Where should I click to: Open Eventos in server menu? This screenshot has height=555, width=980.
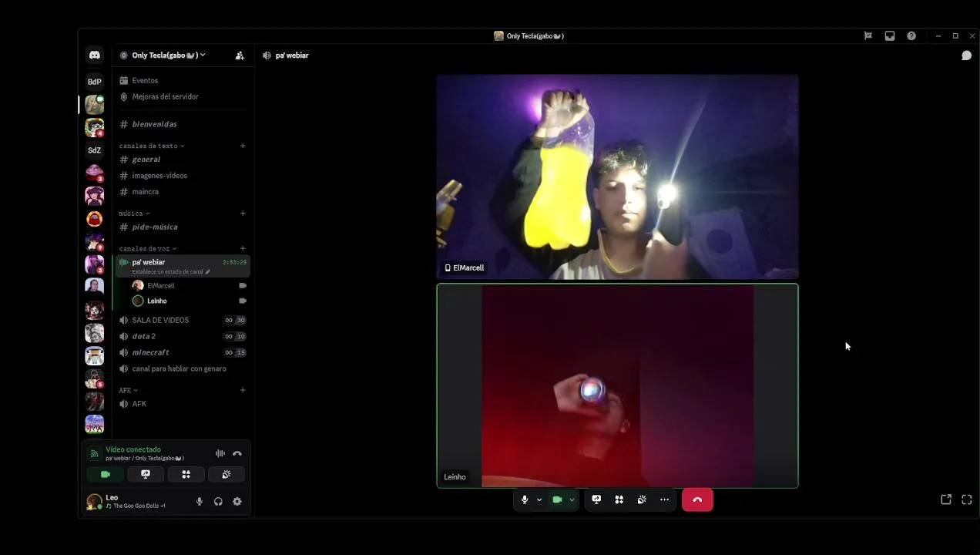click(x=182, y=80)
